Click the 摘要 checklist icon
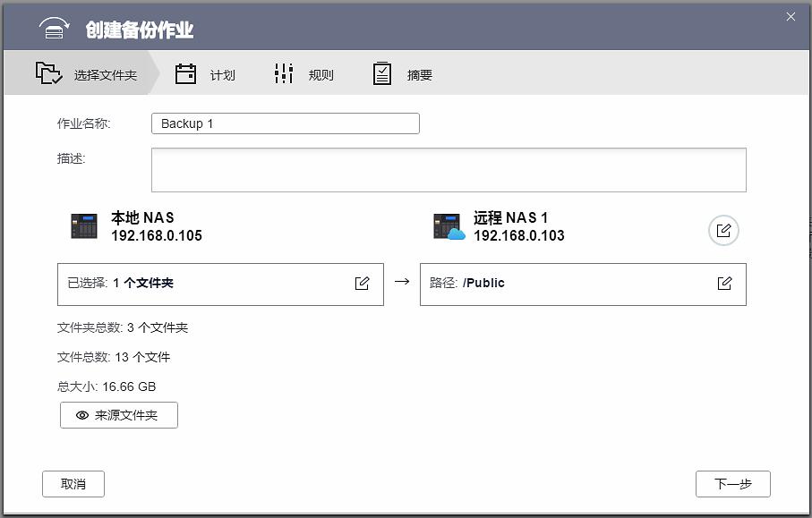 381,74
